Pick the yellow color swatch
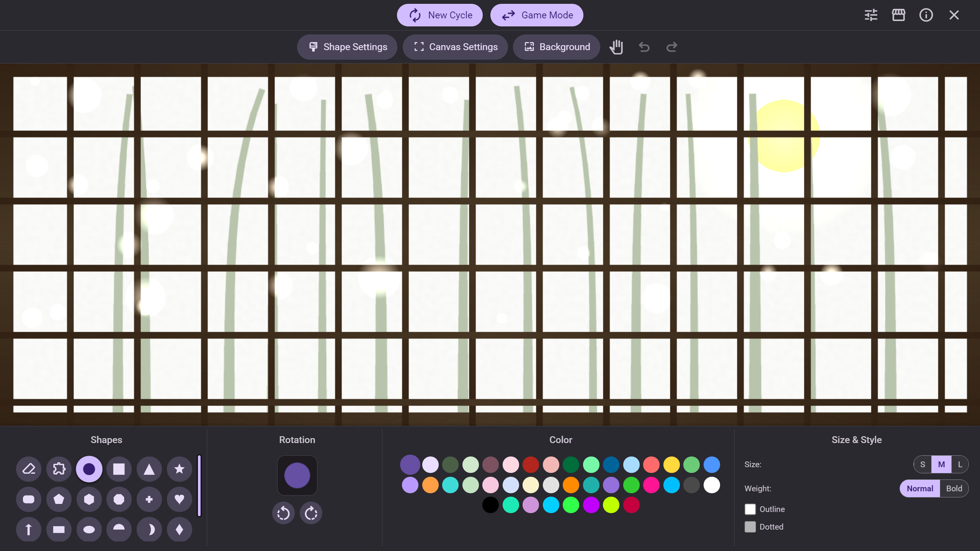This screenshot has height=551, width=980. (671, 465)
